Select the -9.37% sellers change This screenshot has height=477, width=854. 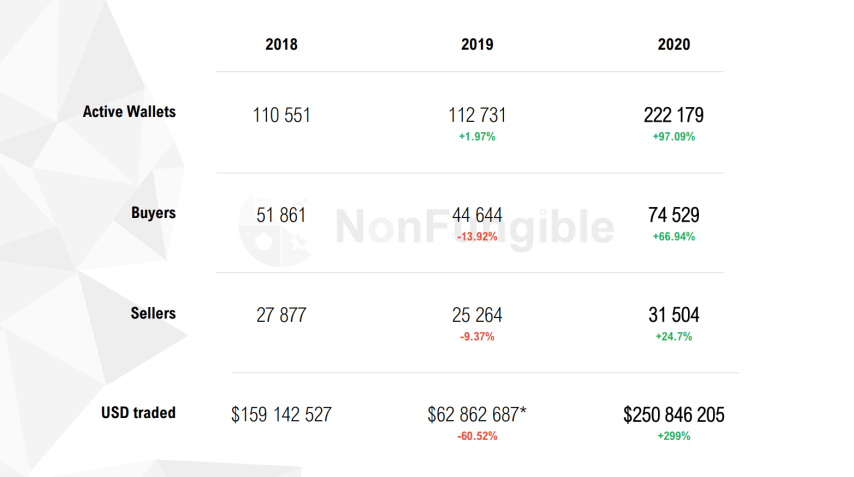477,337
